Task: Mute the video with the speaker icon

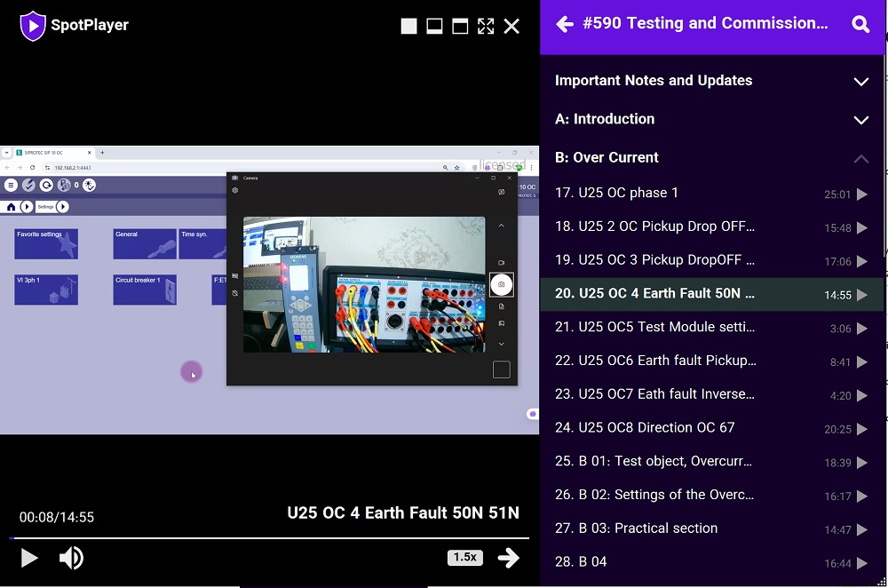Action: tap(71, 558)
